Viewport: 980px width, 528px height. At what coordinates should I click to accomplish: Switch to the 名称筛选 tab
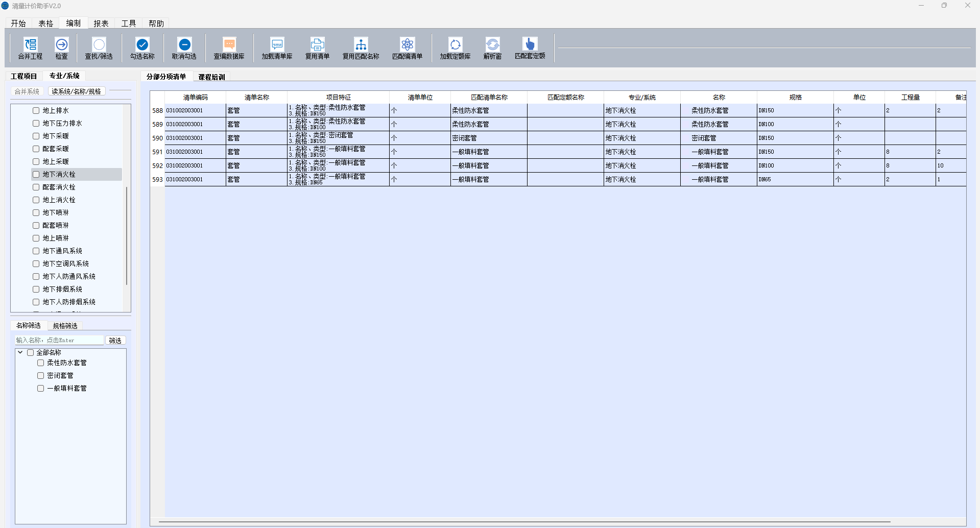pos(29,325)
